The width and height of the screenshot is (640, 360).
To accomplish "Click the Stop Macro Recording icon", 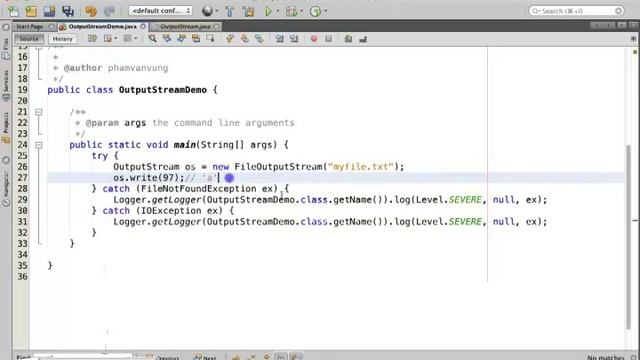I will tap(329, 39).
